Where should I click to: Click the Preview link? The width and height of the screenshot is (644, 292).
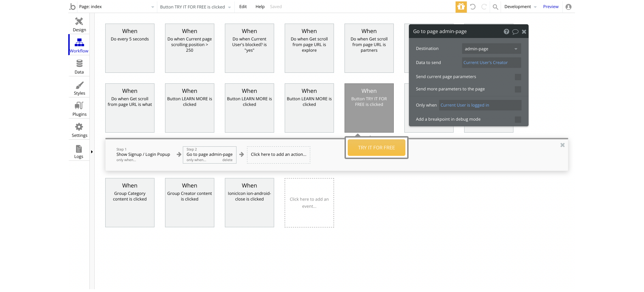click(x=551, y=7)
